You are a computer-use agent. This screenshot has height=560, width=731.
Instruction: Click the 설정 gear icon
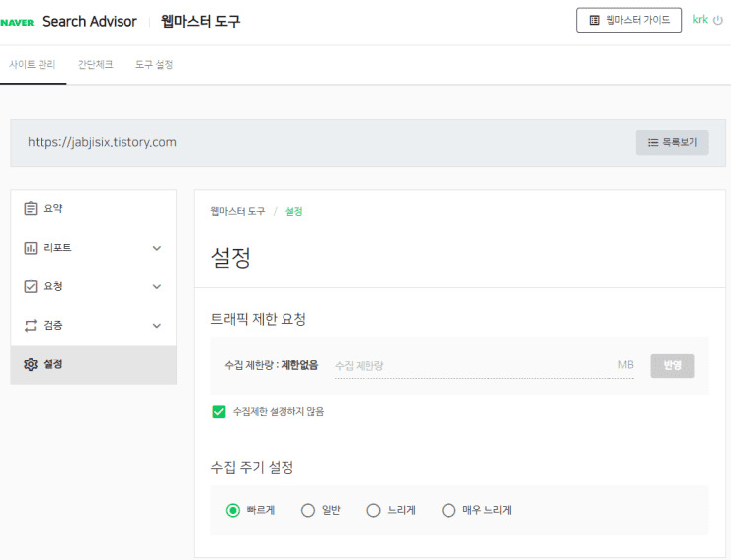tap(31, 364)
